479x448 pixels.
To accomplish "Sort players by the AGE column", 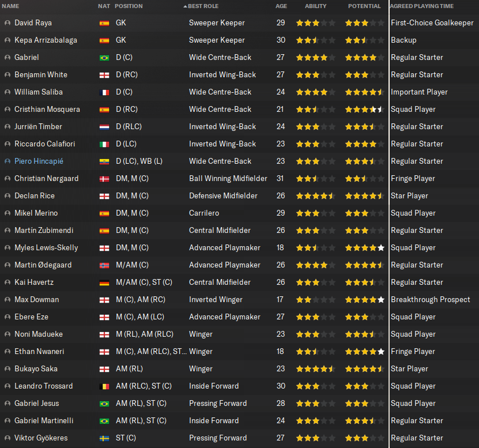I will (281, 6).
